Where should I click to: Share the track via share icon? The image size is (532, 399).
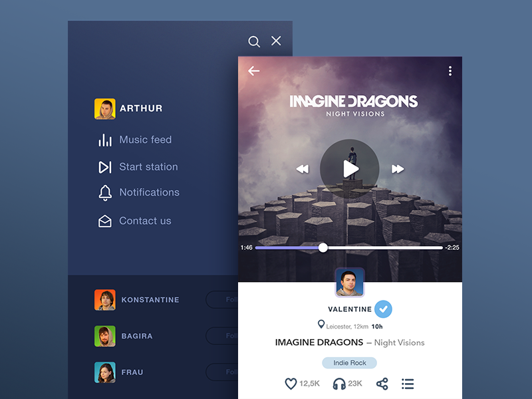pos(382,384)
